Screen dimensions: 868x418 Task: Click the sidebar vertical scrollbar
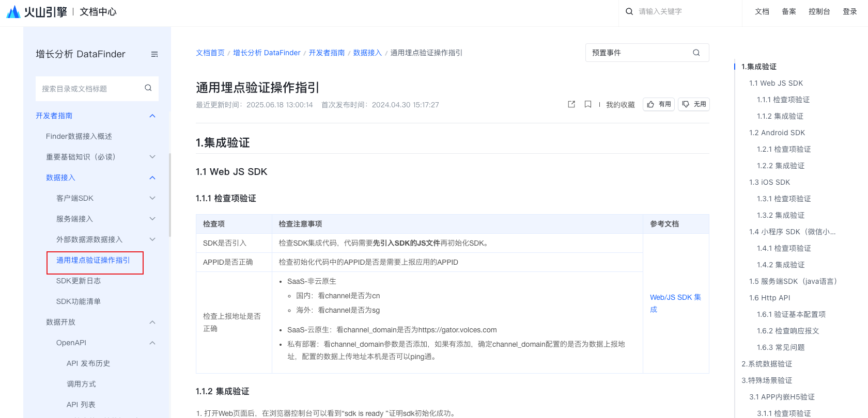[x=170, y=195]
